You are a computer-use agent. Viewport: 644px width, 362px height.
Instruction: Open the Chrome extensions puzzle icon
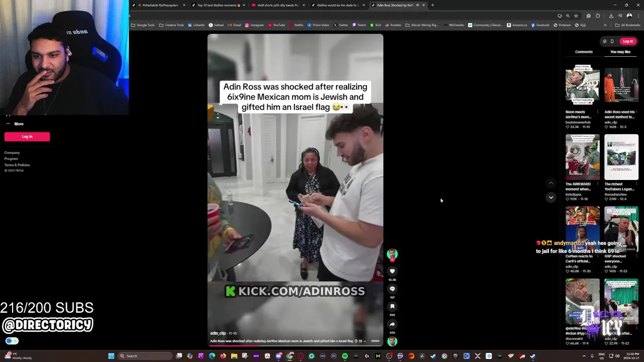point(598,16)
